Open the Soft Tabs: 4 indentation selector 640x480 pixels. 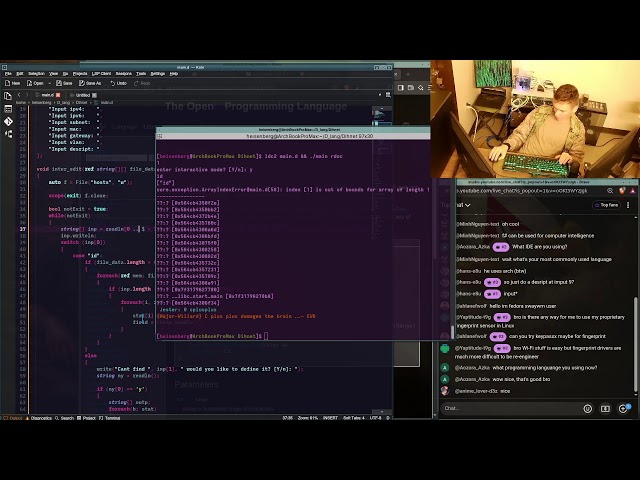pyautogui.click(x=353, y=418)
